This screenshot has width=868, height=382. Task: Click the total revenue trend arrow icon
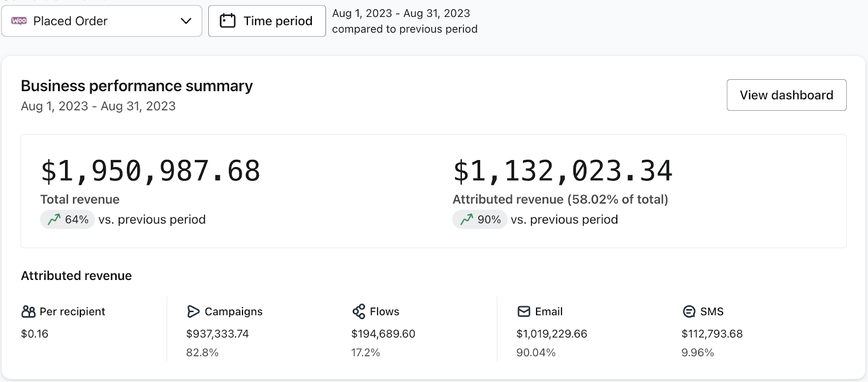tap(54, 220)
